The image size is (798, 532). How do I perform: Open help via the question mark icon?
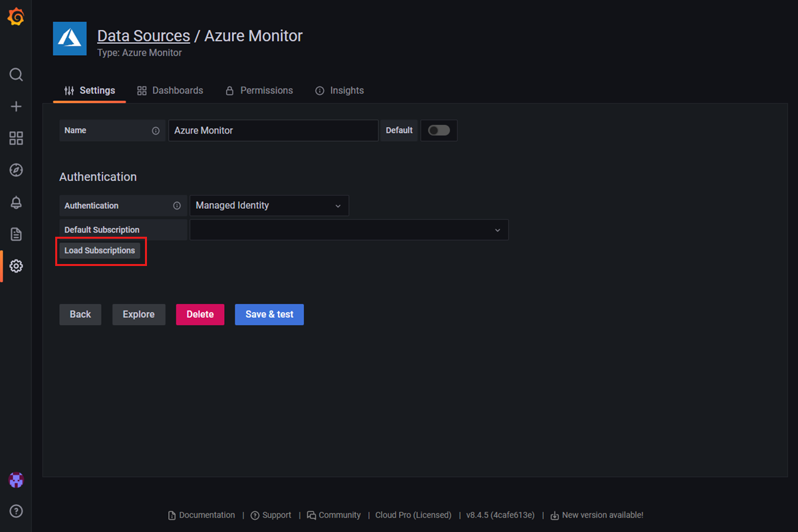tap(16, 511)
